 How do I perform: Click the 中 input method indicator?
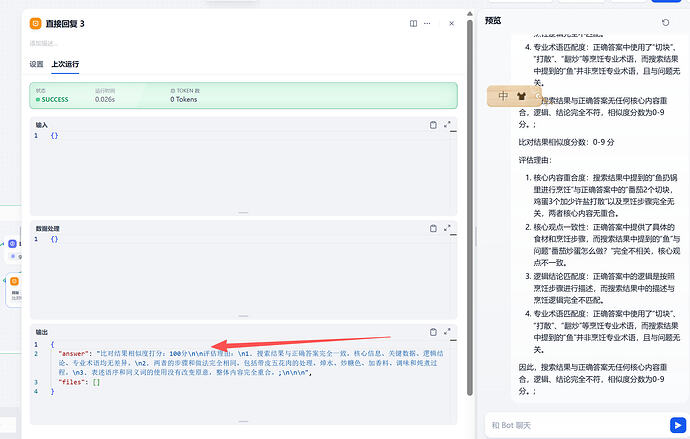click(x=506, y=96)
